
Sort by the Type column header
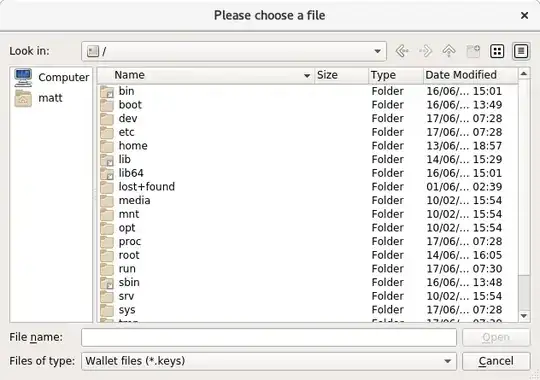pos(396,75)
